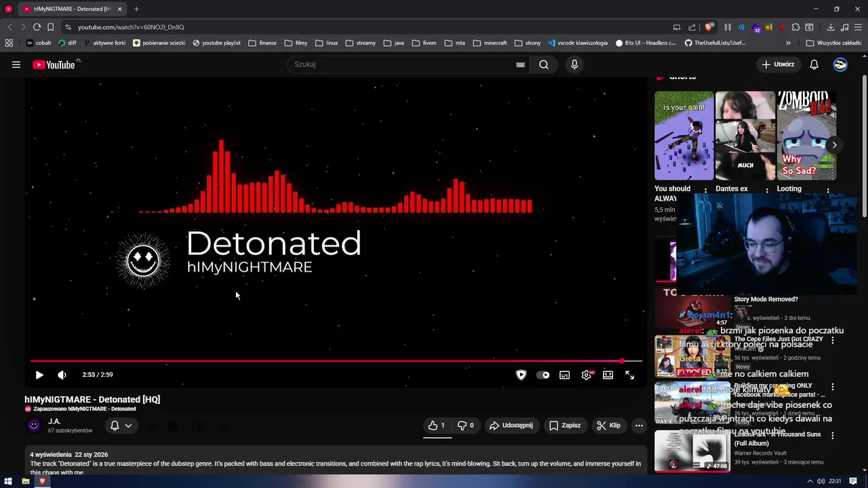The image size is (868, 488).
Task: Start voice search with the microphone
Action: [x=574, y=64]
